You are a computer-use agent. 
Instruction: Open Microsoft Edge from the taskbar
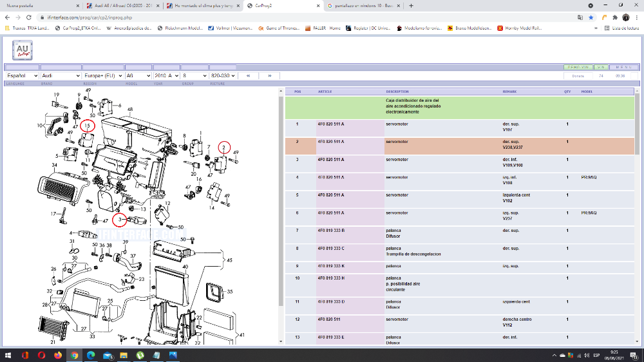click(x=91, y=355)
